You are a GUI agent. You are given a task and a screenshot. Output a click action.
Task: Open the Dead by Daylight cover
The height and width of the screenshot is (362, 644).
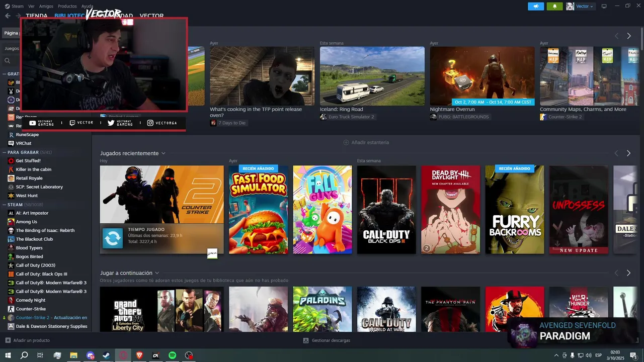coord(450,210)
